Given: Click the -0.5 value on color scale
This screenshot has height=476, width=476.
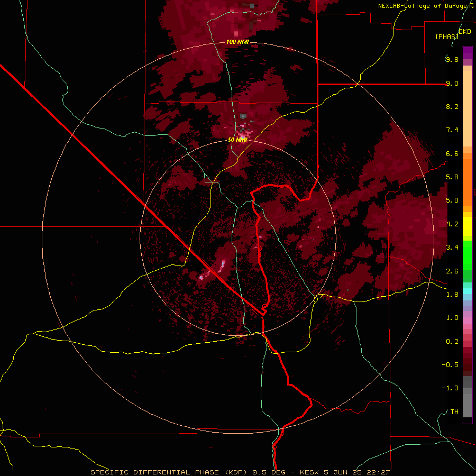Looking at the screenshot, I should click(x=450, y=365).
